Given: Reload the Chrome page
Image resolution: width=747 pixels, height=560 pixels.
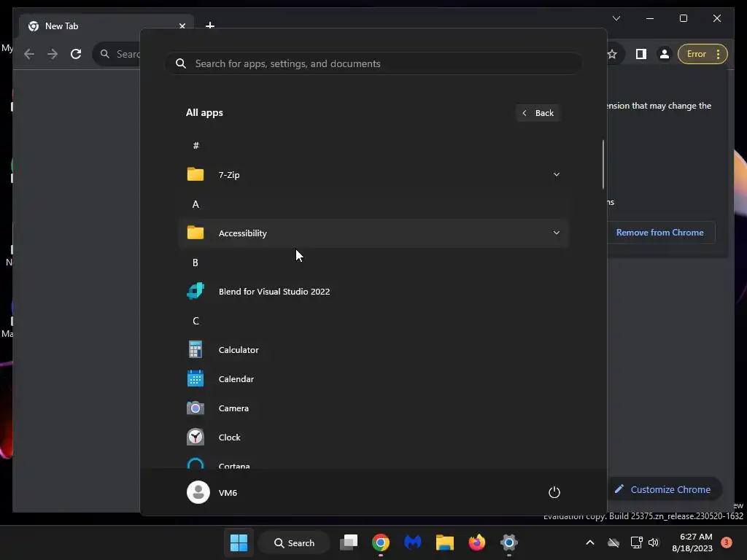Looking at the screenshot, I should [76, 54].
